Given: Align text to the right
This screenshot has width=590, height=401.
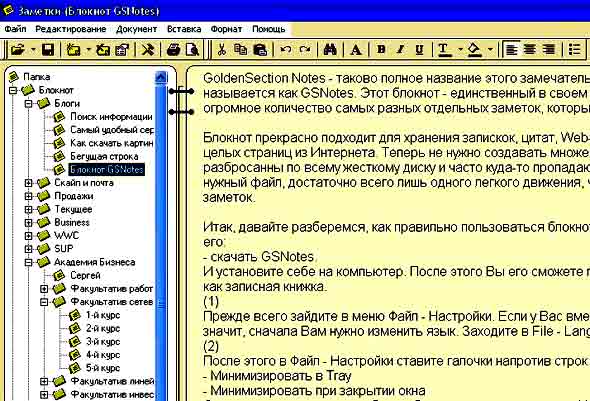Looking at the screenshot, I should (x=549, y=50).
